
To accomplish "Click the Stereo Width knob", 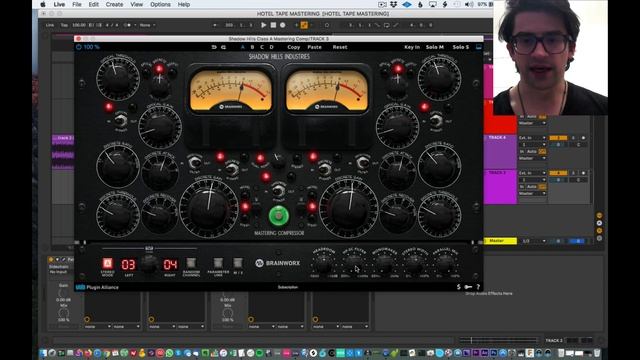I will (415, 264).
